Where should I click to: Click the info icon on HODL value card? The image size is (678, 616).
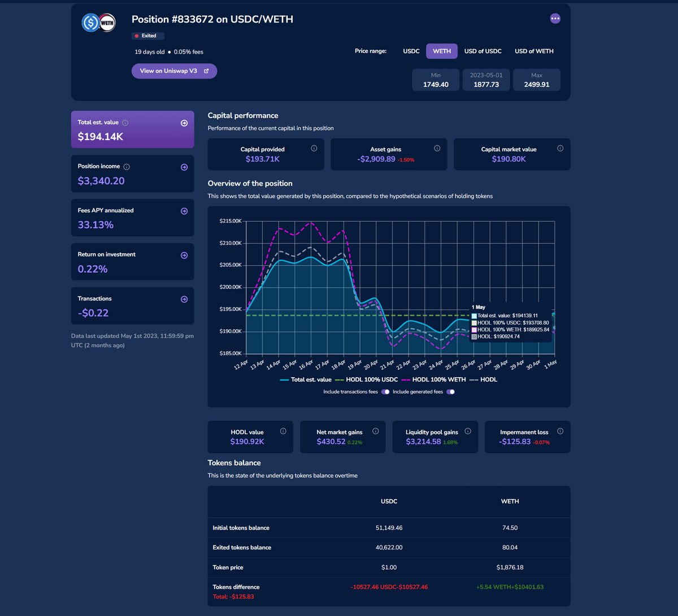(x=283, y=431)
